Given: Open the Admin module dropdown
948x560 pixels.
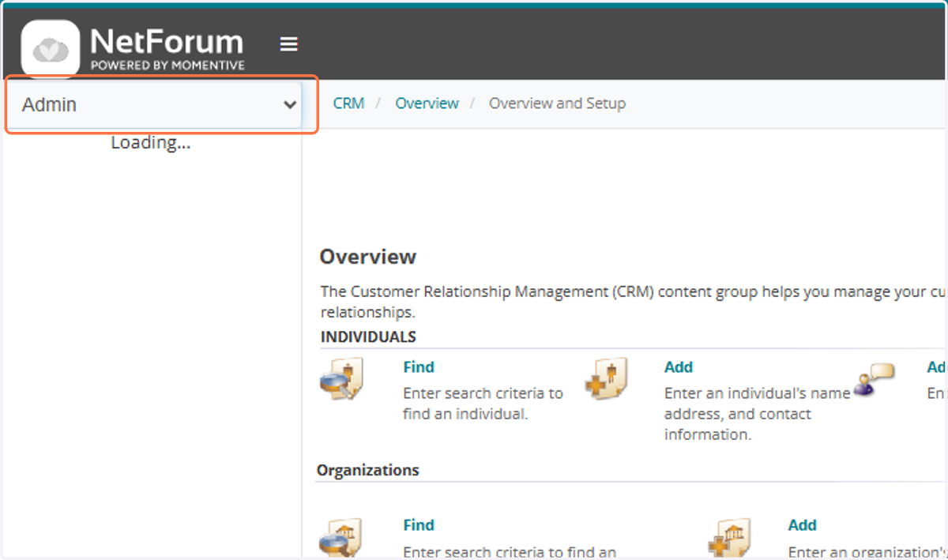Looking at the screenshot, I should pyautogui.click(x=153, y=104).
